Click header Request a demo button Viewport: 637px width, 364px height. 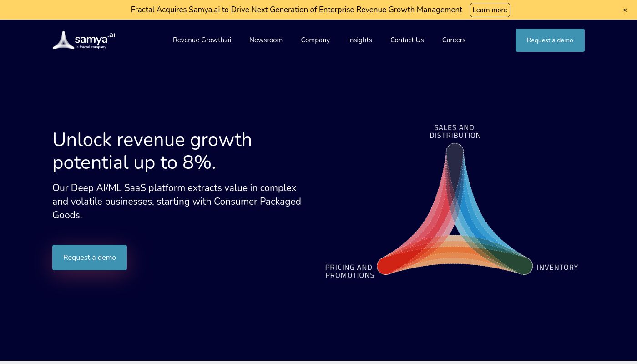[550, 40]
